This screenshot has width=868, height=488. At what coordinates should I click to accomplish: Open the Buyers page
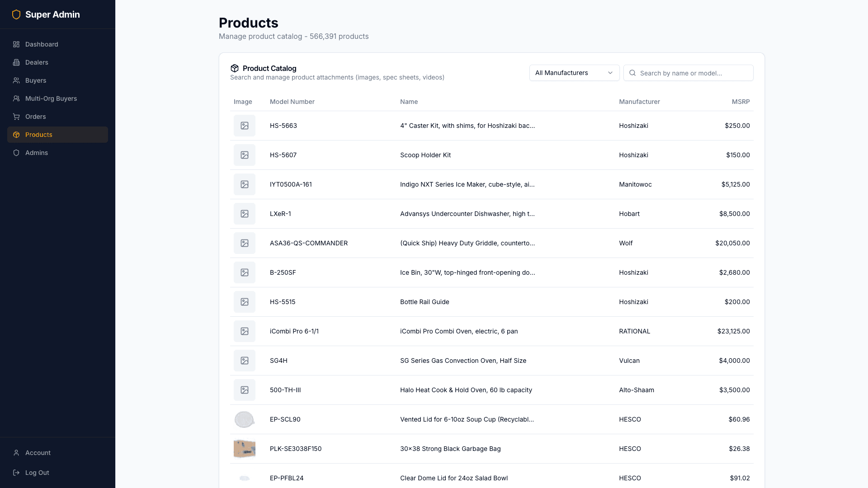pyautogui.click(x=57, y=80)
